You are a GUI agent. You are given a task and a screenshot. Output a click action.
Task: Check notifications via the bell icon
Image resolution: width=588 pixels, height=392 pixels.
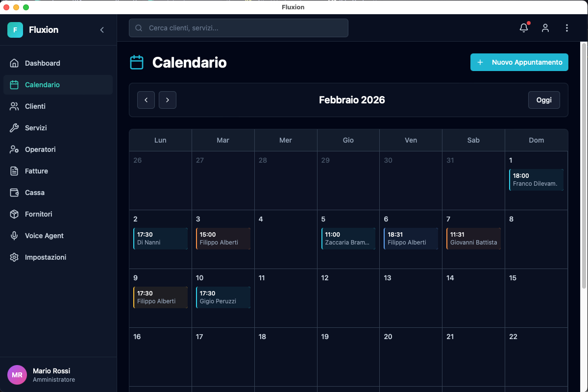523,28
